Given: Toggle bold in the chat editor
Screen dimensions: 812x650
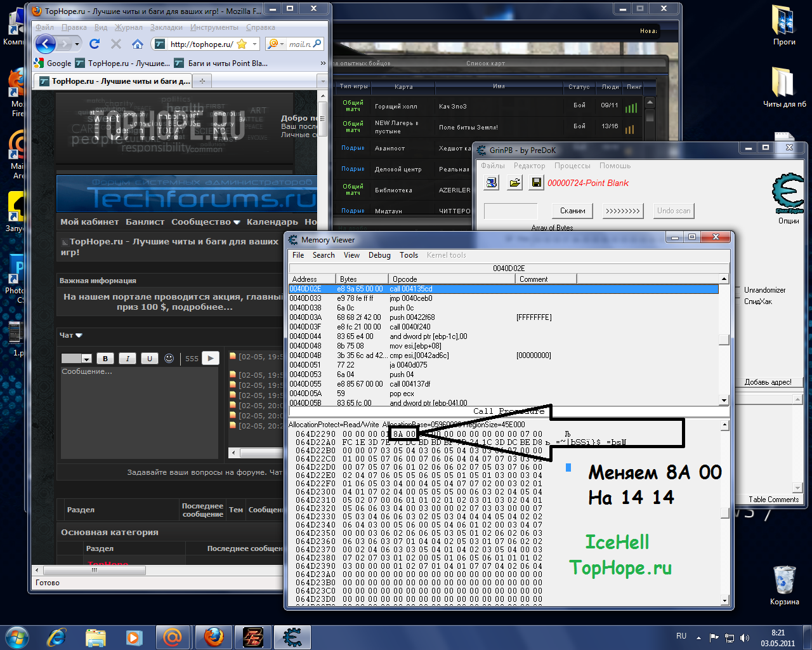Looking at the screenshot, I should (105, 359).
